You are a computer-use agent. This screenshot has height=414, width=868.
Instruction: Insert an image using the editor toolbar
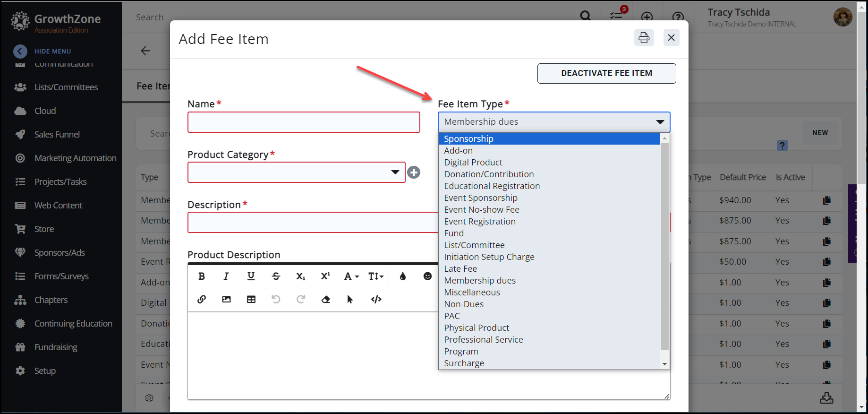click(x=226, y=299)
